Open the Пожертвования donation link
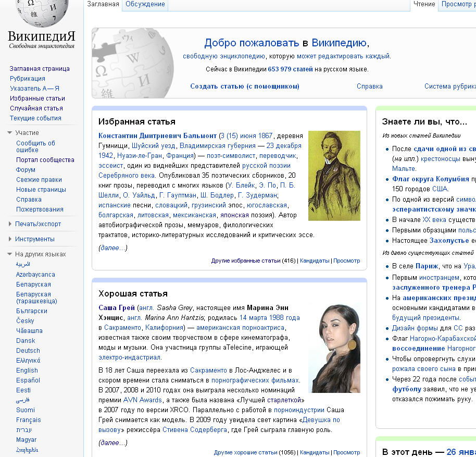The width and height of the screenshot is (476, 457). pyautogui.click(x=40, y=209)
